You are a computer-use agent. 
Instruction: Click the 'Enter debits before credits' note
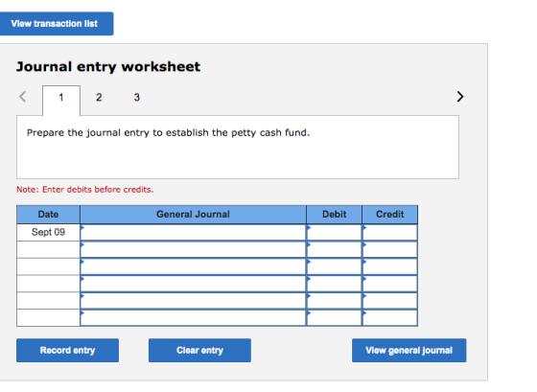[85, 190]
